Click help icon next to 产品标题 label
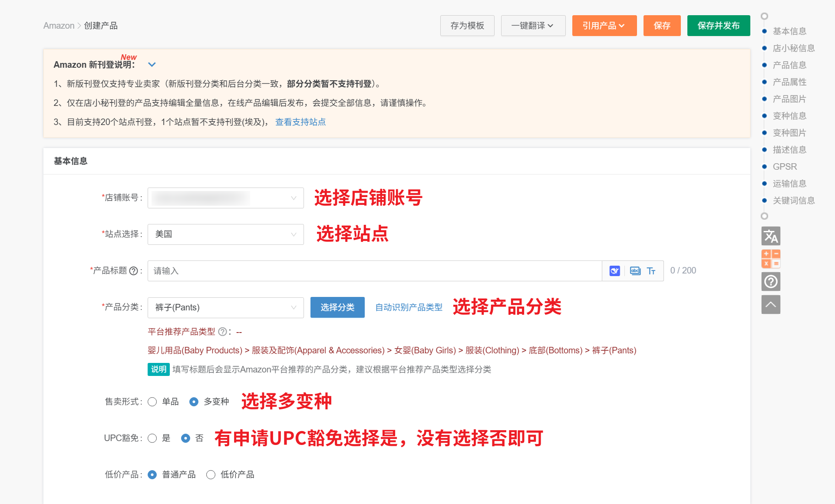This screenshot has height=504, width=835. point(134,271)
